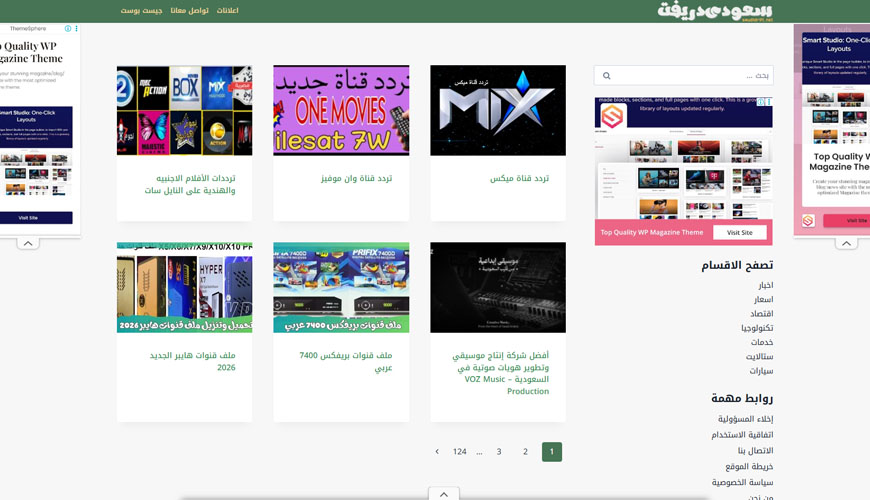
Task: Open the اتفاقية الاستخدام link
Action: click(x=742, y=435)
